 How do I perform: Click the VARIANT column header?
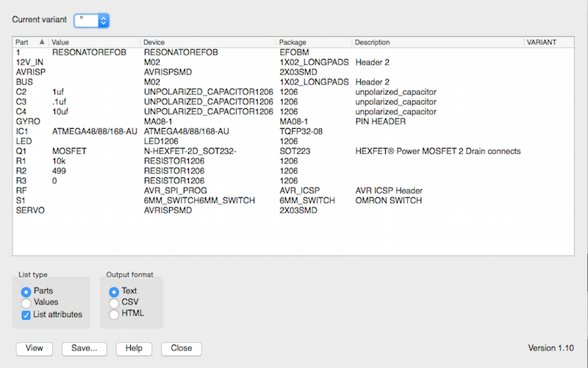[548, 42]
